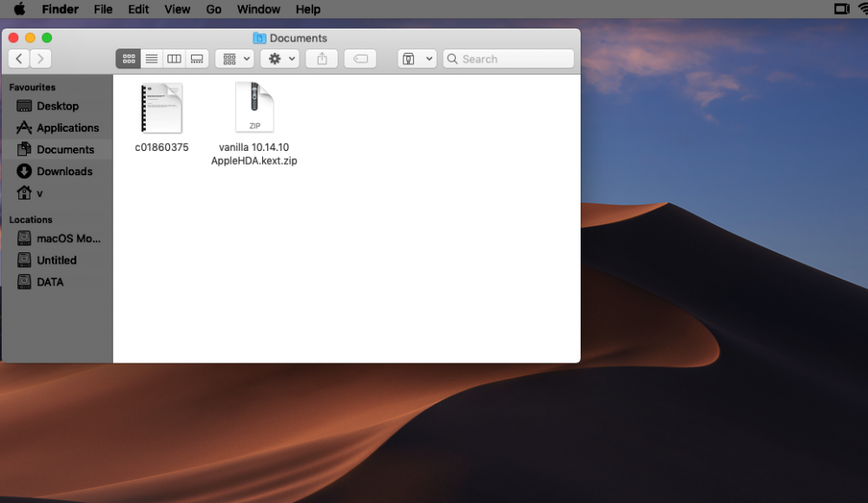Open the Edit menu

138,10
